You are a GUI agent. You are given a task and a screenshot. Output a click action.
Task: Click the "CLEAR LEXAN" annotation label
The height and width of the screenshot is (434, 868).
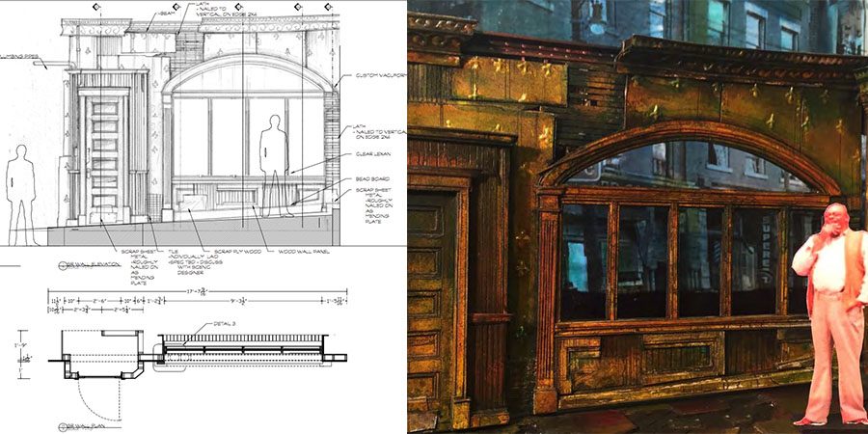[x=372, y=154]
